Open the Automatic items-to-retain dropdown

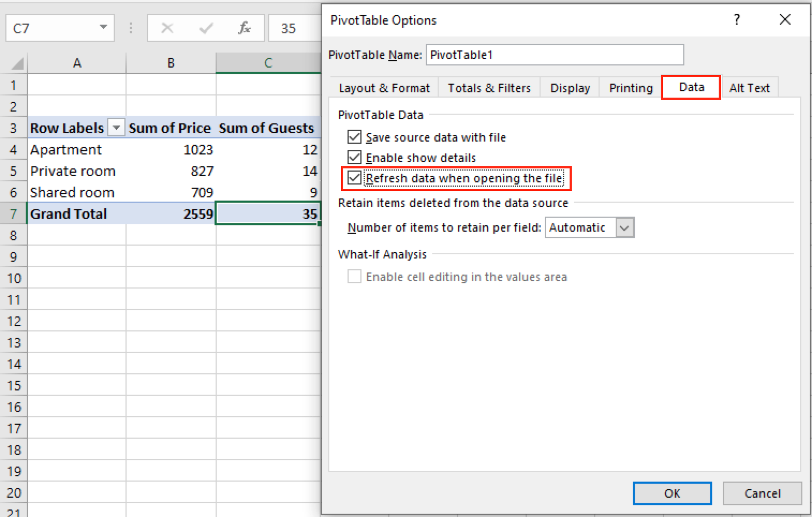point(624,227)
